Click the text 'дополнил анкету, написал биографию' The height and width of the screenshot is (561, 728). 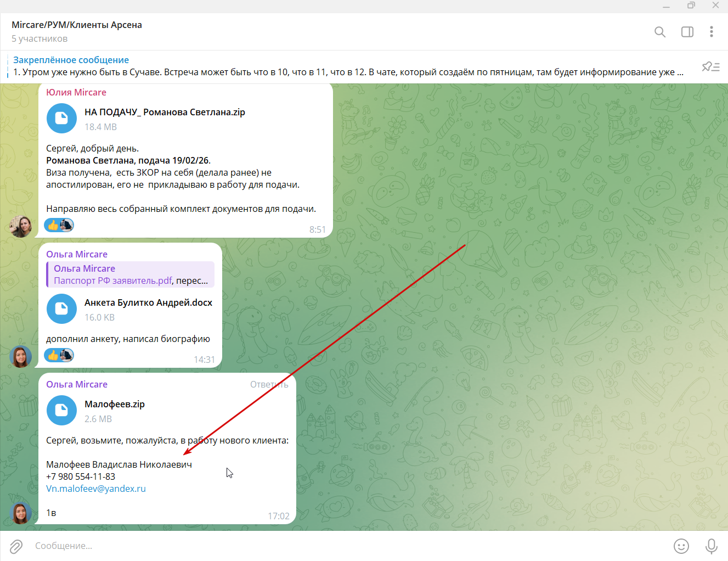pos(128,339)
